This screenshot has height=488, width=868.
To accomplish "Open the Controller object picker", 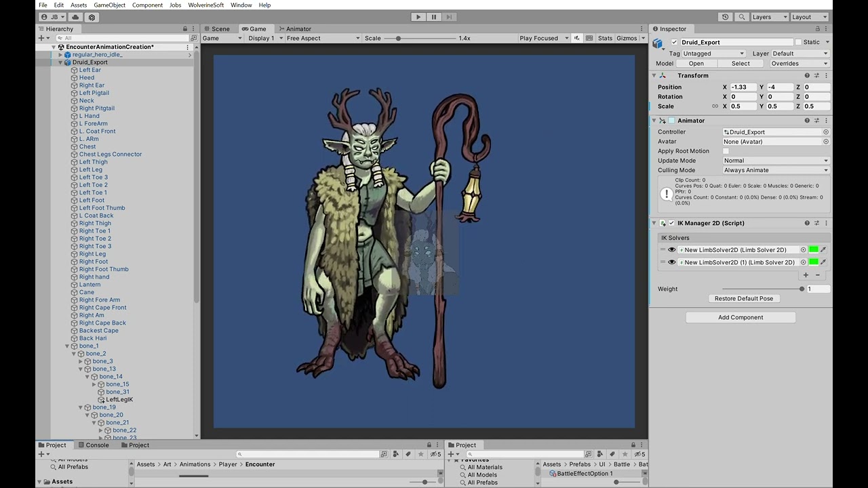I will [x=826, y=132].
